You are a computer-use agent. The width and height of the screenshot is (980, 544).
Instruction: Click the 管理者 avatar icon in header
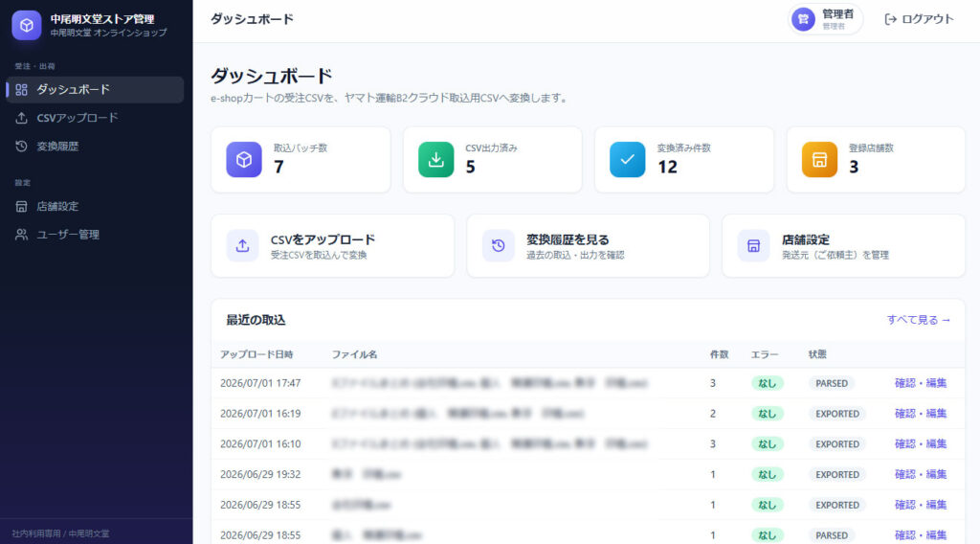803,19
